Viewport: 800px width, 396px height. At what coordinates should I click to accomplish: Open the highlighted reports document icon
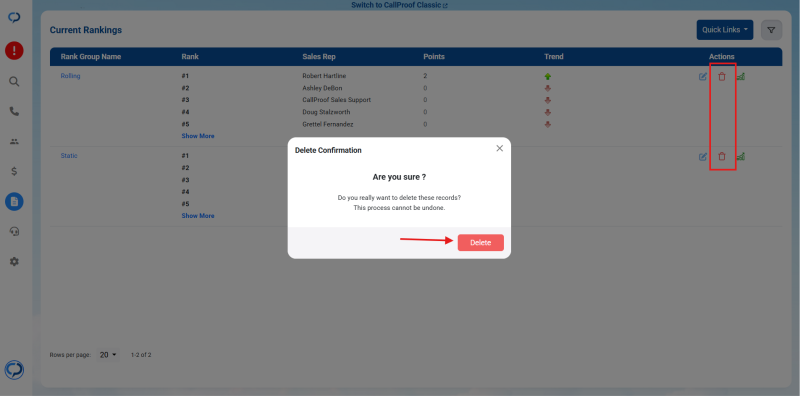(14, 202)
